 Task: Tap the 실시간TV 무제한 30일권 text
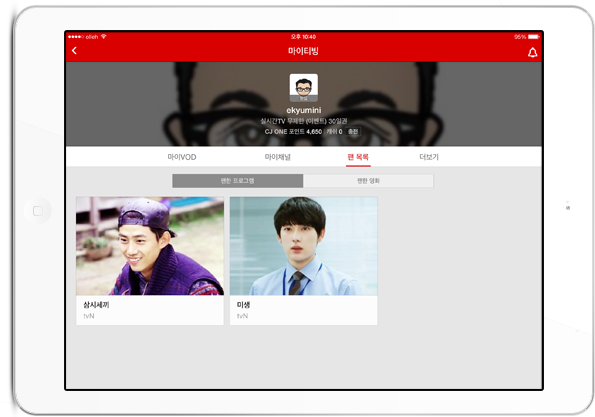click(304, 121)
